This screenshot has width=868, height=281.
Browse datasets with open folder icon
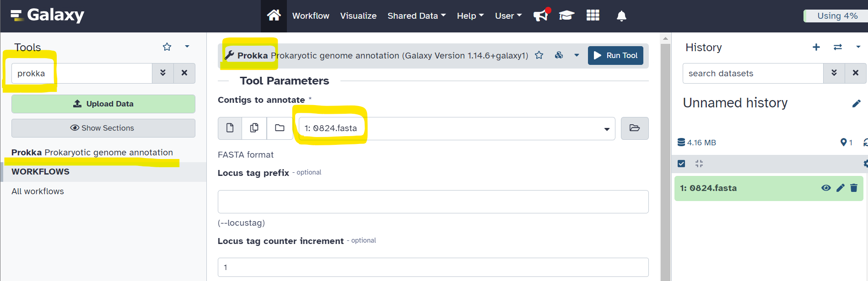click(635, 128)
